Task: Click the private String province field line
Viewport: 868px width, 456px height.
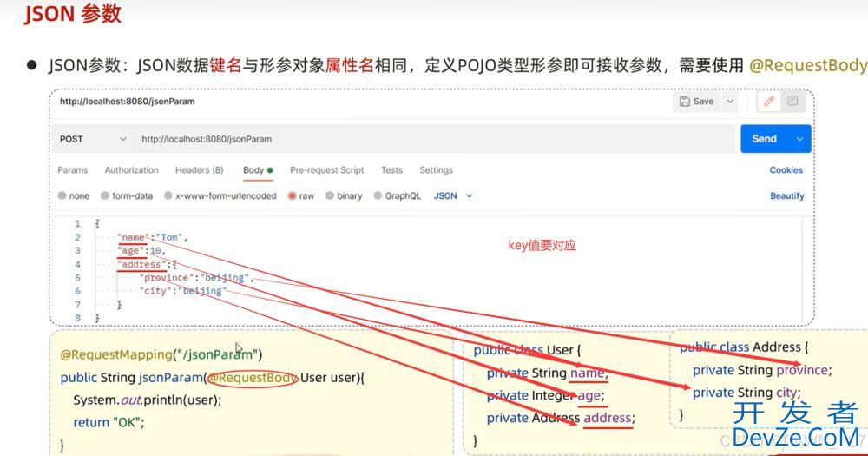Action: click(x=762, y=370)
